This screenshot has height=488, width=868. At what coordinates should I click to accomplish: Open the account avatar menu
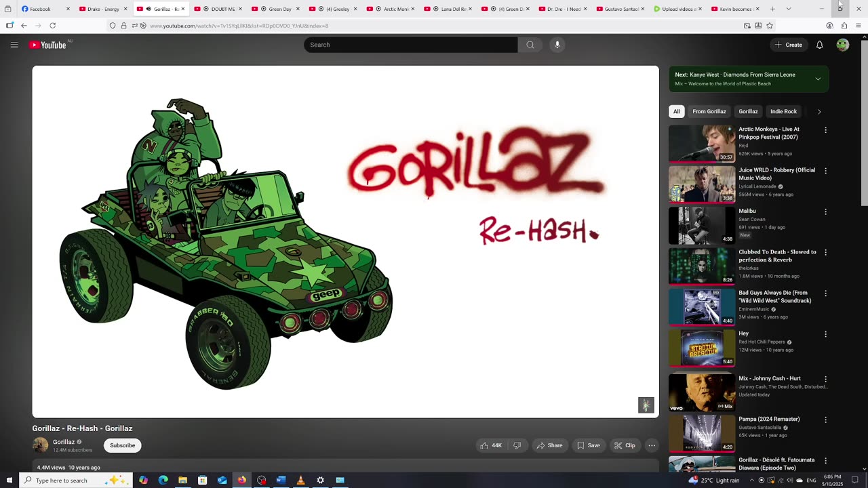click(842, 45)
